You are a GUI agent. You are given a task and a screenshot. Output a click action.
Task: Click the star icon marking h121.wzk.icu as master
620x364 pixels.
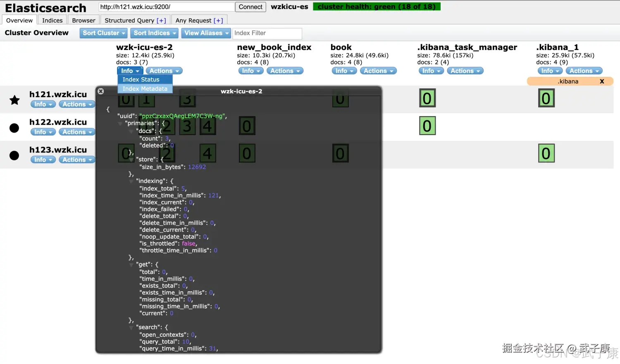(14, 100)
